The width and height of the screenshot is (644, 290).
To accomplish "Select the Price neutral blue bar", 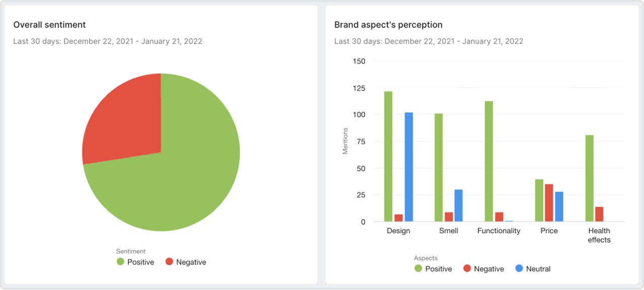I will [x=559, y=207].
